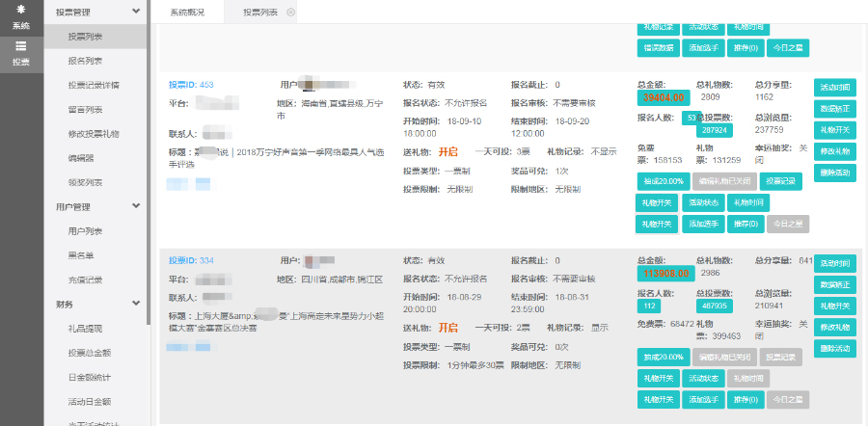This screenshot has width=868, height=426.
Task: Click the 53 registrants badge
Action: pyautogui.click(x=691, y=118)
